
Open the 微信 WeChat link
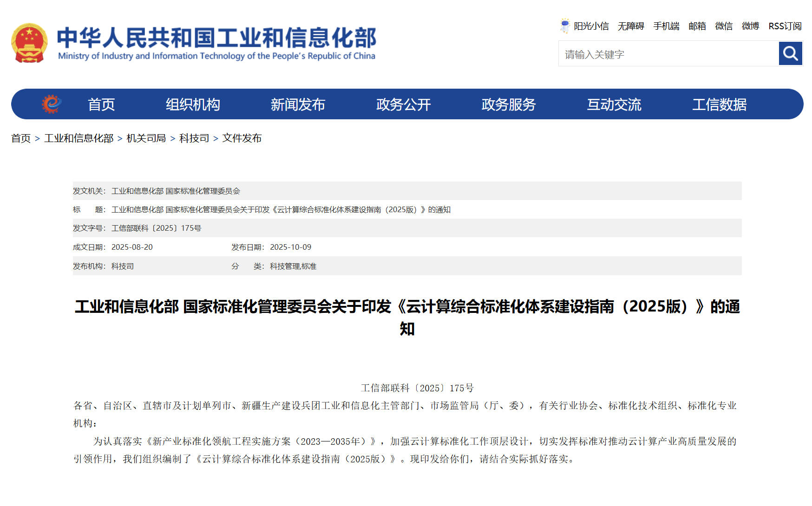[723, 26]
